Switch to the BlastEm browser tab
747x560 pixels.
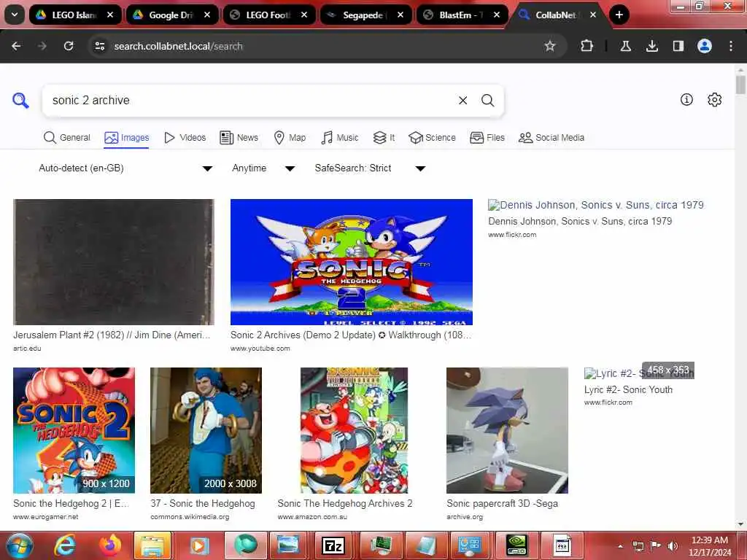(462, 15)
